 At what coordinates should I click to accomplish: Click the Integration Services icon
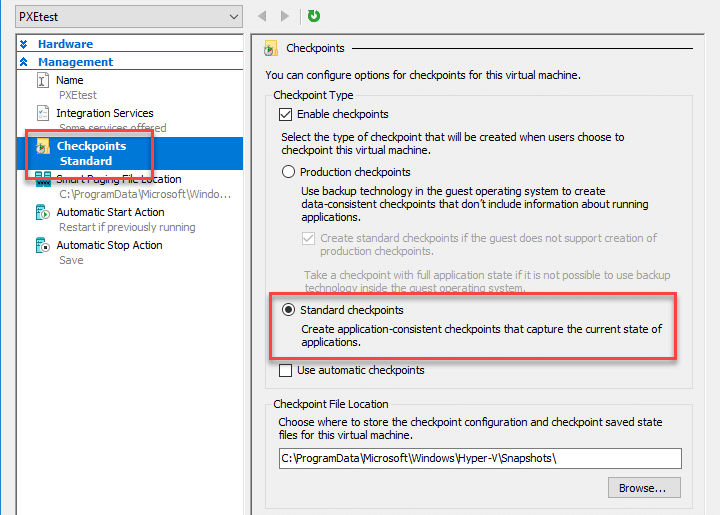point(43,113)
